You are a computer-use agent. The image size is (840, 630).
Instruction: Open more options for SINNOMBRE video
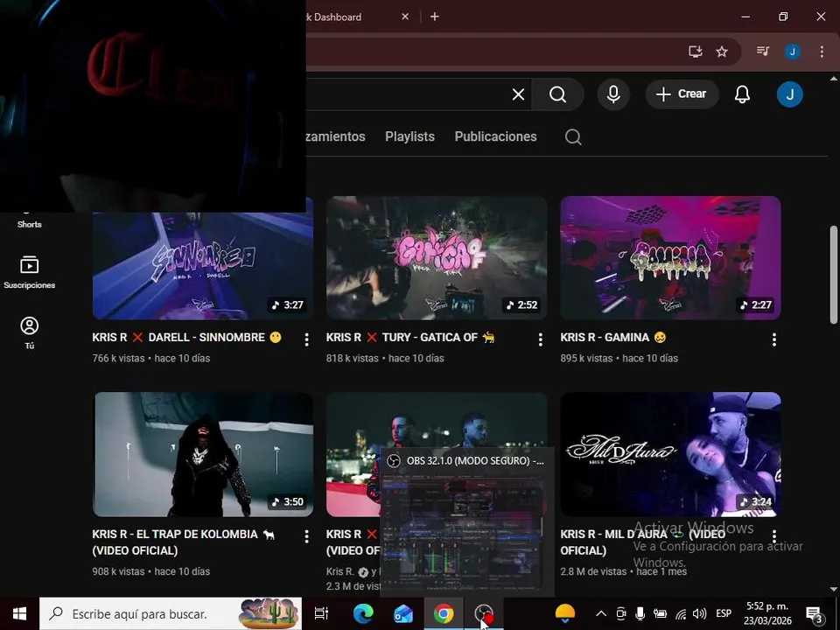(x=306, y=339)
